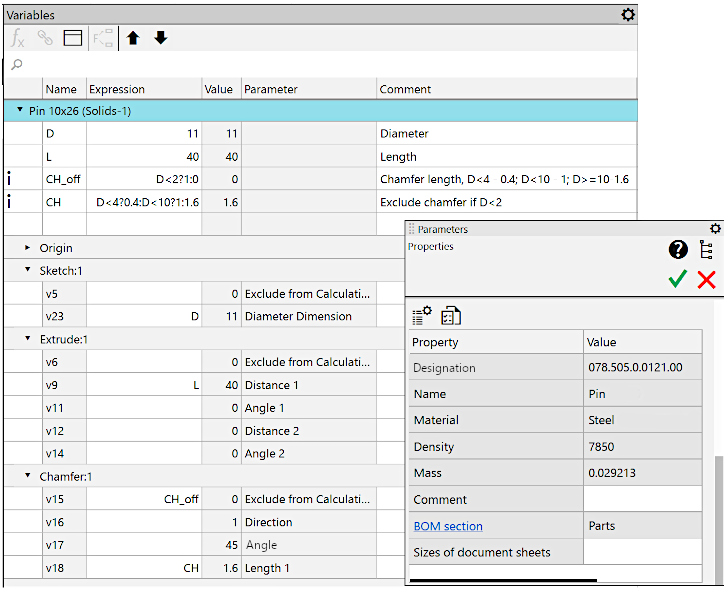Collapse the Chamfer:1 section
Viewport: 724px width, 600px height.
pyautogui.click(x=28, y=477)
